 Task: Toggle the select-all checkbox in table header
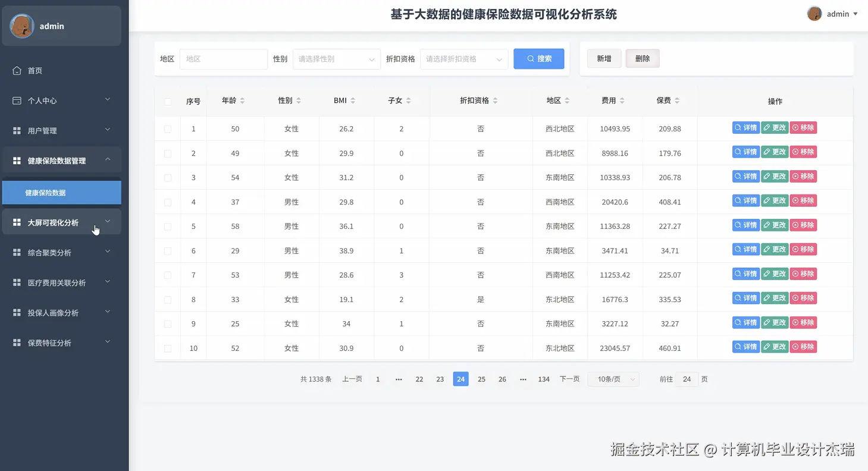click(x=168, y=101)
